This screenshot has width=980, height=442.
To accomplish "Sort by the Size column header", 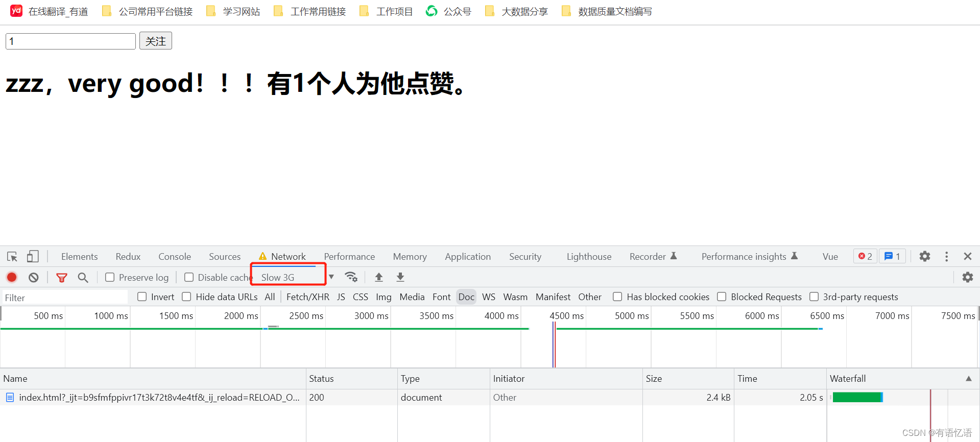I will [x=687, y=378].
